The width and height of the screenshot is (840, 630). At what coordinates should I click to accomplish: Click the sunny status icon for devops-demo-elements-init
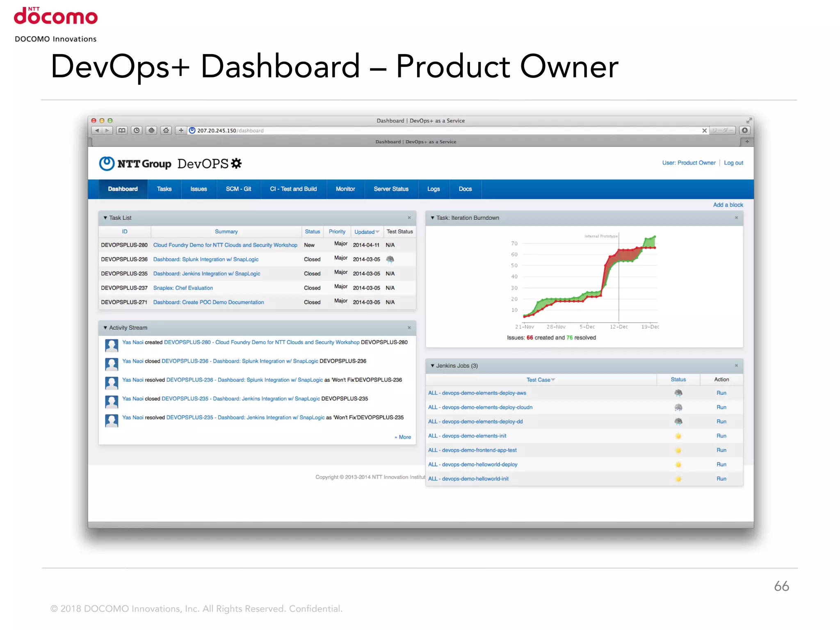(678, 436)
